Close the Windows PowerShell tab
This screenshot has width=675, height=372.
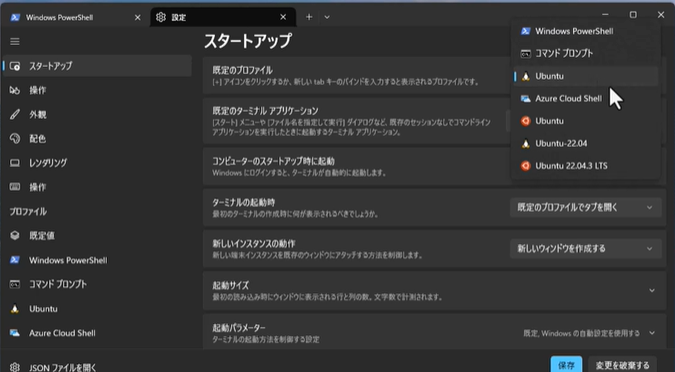coord(137,17)
